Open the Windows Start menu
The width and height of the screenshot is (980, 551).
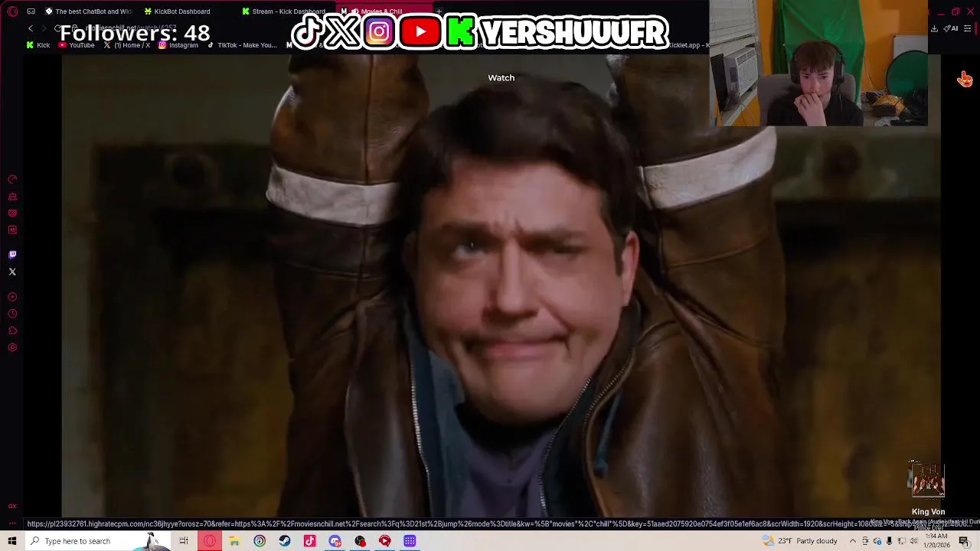click(x=12, y=541)
